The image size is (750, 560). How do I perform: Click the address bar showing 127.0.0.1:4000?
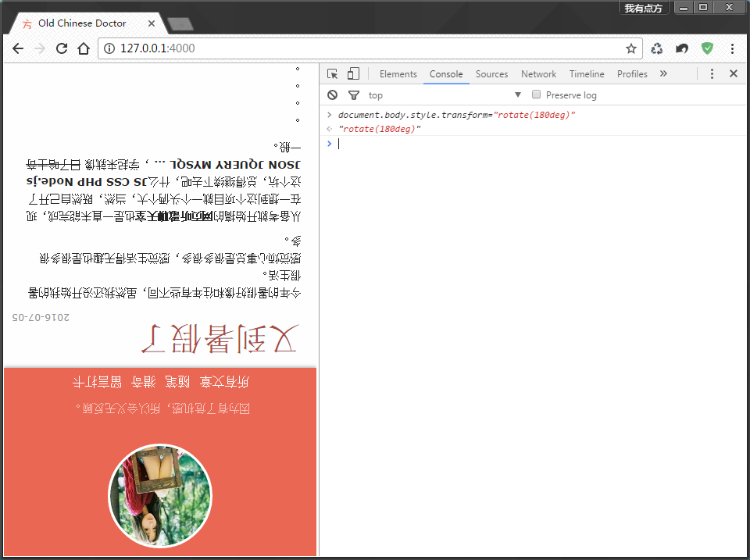367,48
